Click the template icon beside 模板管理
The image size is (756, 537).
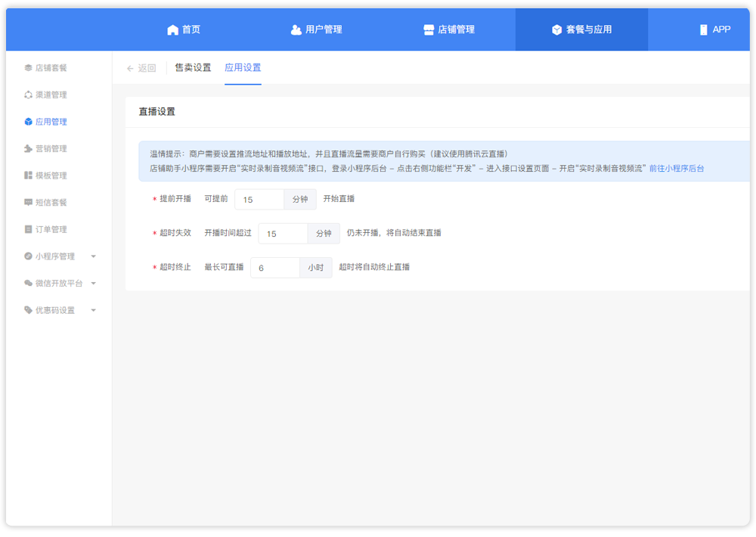click(x=28, y=175)
